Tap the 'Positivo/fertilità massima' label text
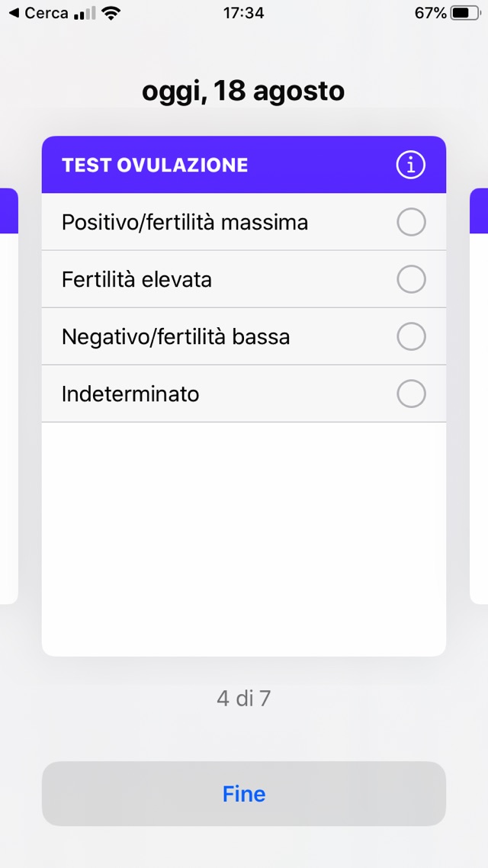Viewport: 488px width, 868px height. click(185, 222)
